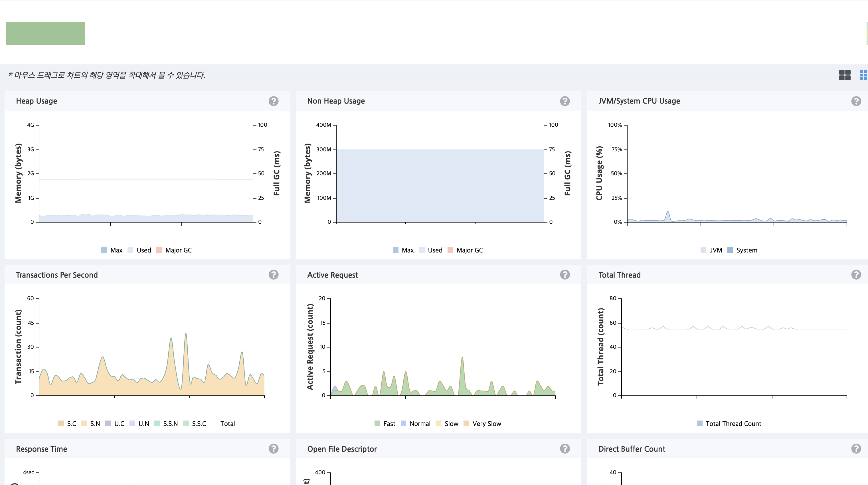Open the Non Heap Usage help icon
868x485 pixels.
(x=565, y=101)
